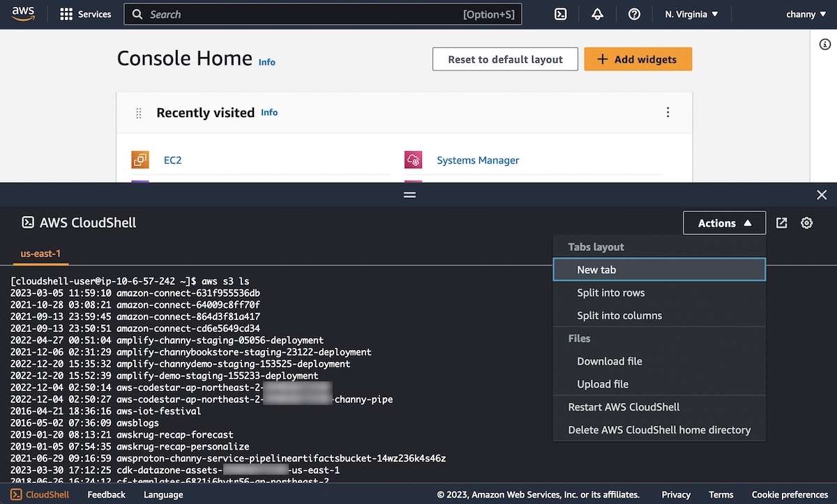Open Feedback in the footer
The image size is (837, 504).
[107, 495]
